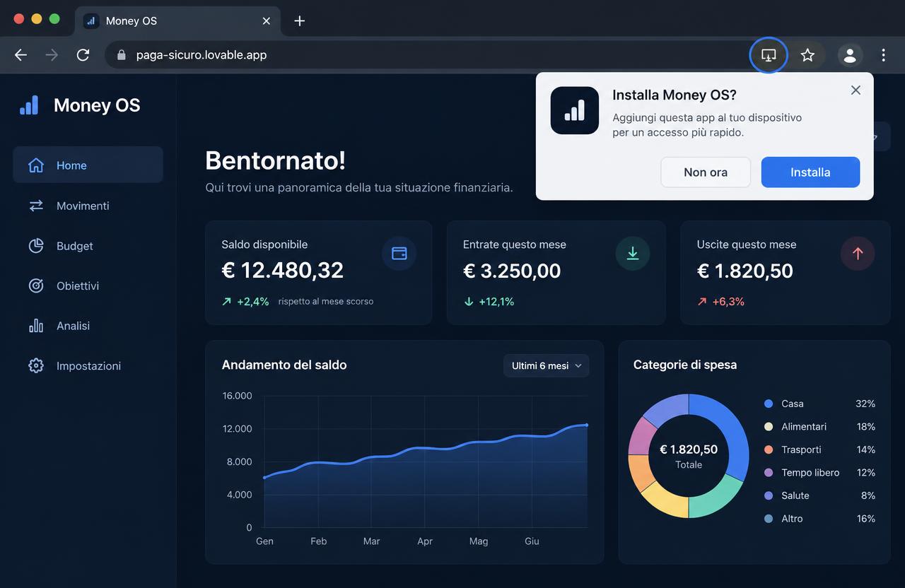Expand the Ultimi 6 mesi dropdown

(546, 365)
